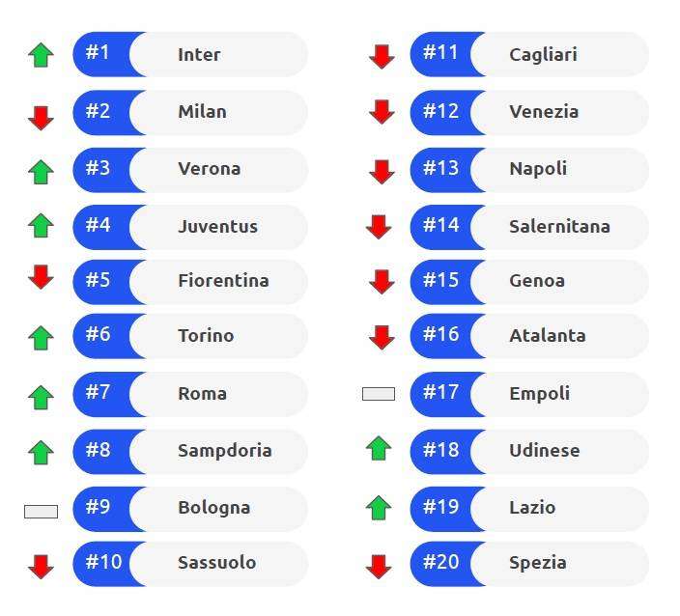Viewport: 680px width, 616px height.
Task: Click the green up arrow beside Udinese
Action: click(x=379, y=448)
